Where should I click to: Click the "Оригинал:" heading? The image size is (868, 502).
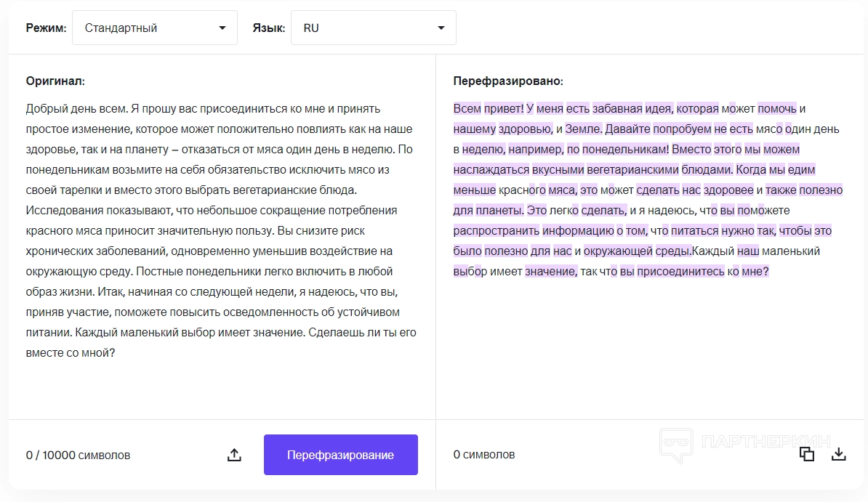55,81
